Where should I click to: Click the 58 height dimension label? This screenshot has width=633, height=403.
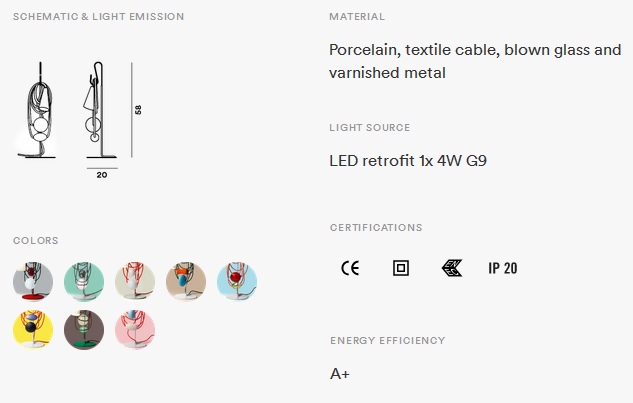[138, 110]
